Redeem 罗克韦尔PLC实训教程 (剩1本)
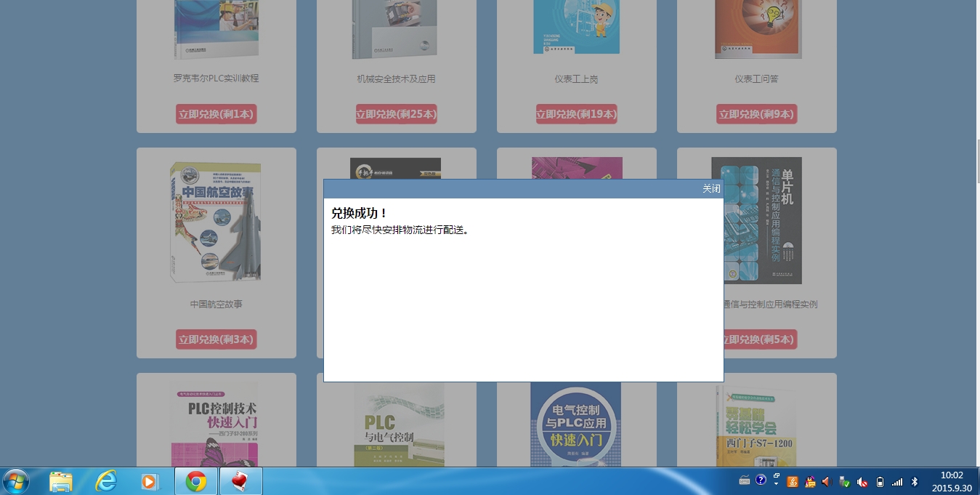The image size is (980, 495). 216,114
